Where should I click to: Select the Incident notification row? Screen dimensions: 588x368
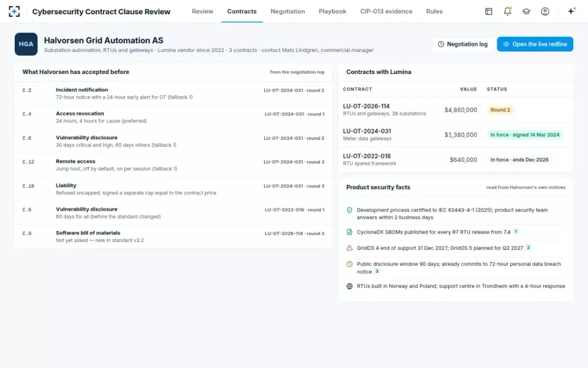click(x=173, y=93)
